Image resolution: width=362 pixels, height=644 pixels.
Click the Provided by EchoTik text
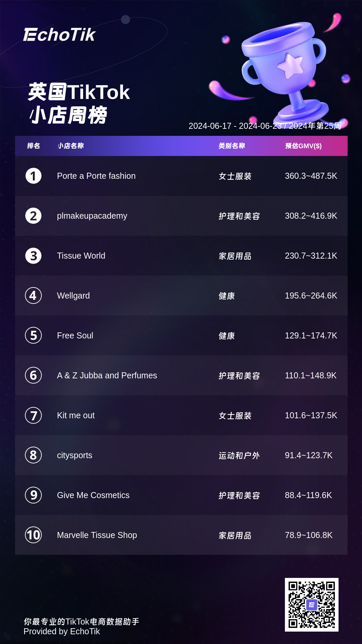pyautogui.click(x=62, y=632)
